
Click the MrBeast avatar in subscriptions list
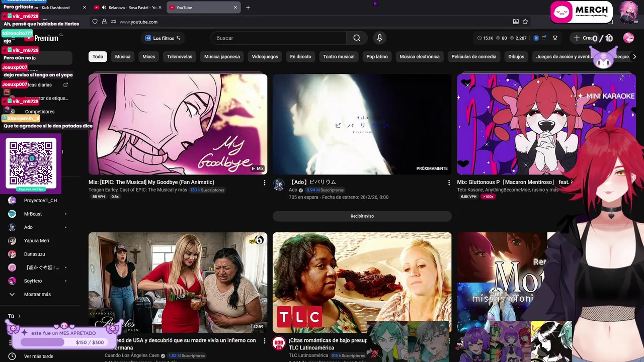tap(12, 214)
